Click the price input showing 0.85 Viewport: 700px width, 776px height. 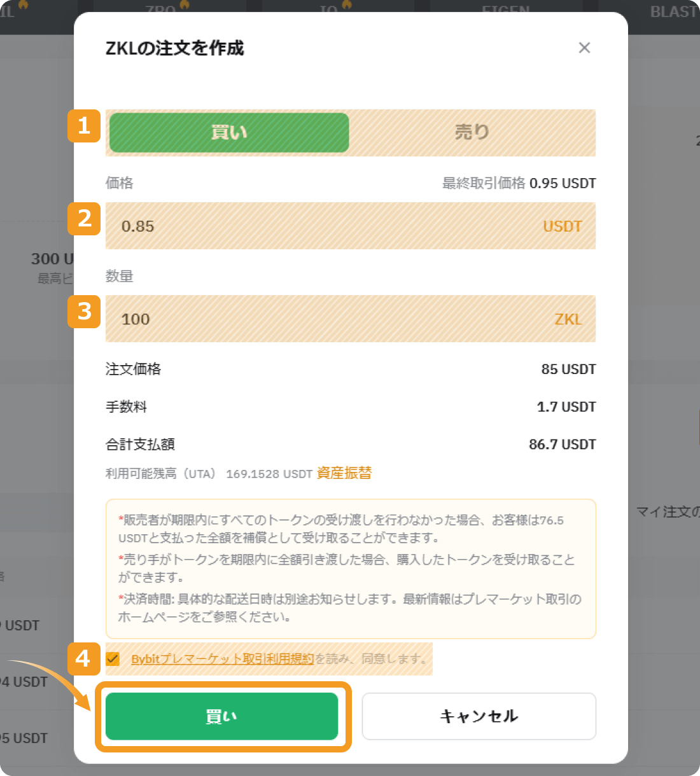pos(351,226)
